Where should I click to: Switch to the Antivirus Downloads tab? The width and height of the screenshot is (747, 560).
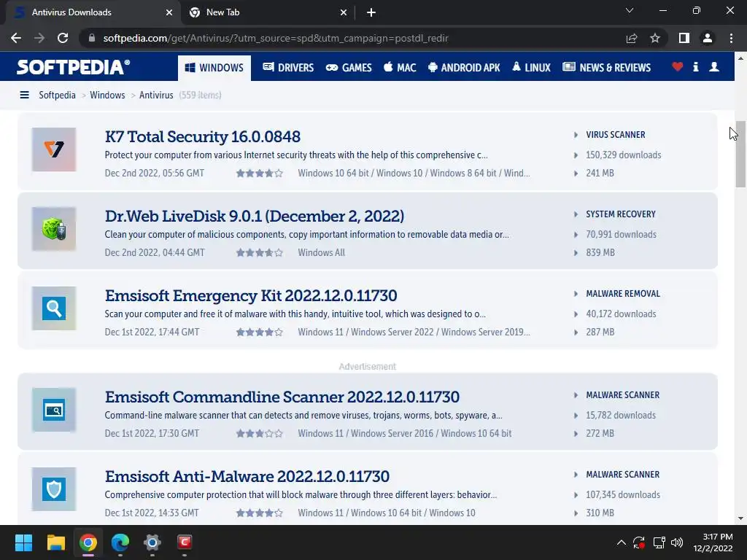click(x=93, y=12)
